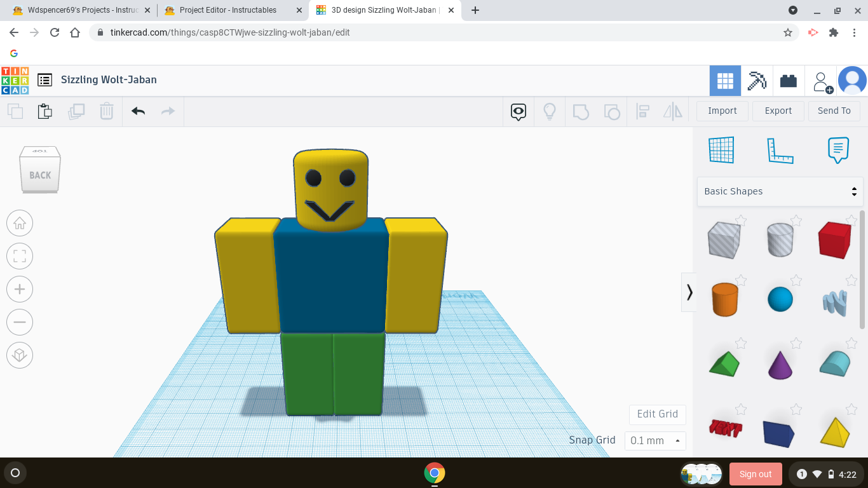This screenshot has width=868, height=488.
Task: Select the green Roof shape
Action: 724,363
